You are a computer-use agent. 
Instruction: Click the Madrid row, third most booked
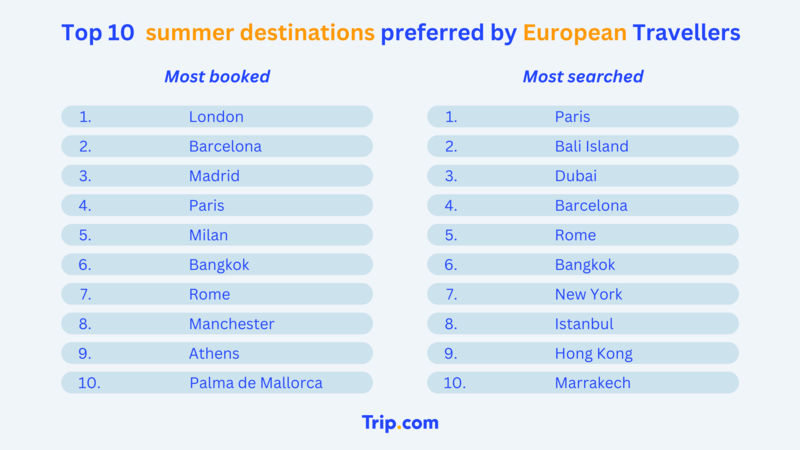coord(217,176)
